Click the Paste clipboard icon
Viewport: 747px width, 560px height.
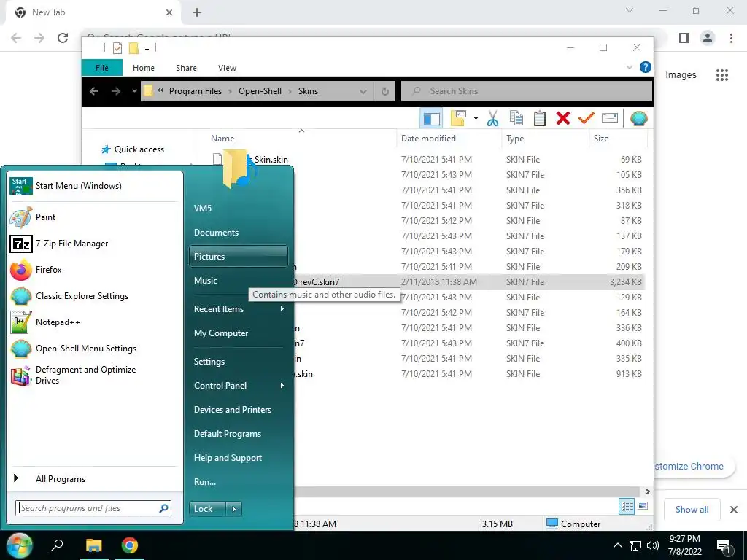540,119
